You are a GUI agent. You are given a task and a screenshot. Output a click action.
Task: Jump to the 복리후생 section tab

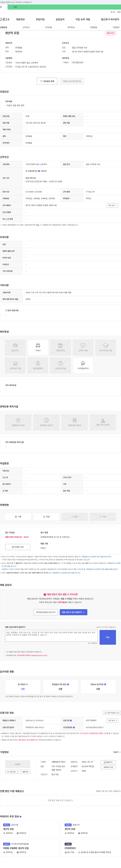coord(71,27)
